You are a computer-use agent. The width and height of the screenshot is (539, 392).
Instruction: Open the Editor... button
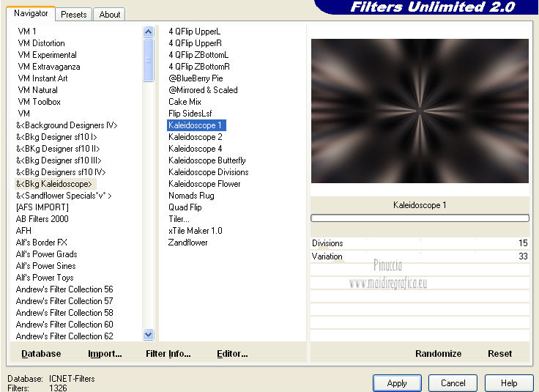click(232, 353)
